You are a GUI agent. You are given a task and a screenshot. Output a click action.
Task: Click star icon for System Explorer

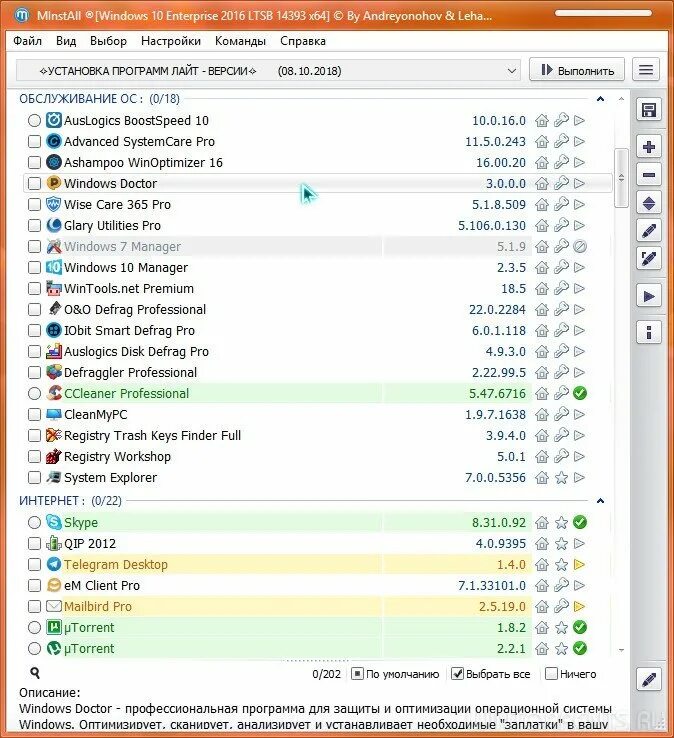(x=561, y=478)
